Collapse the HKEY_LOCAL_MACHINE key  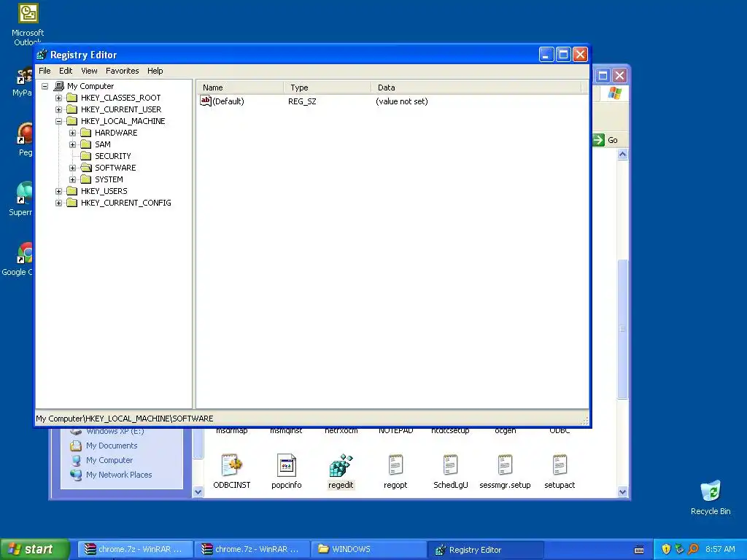click(x=58, y=122)
